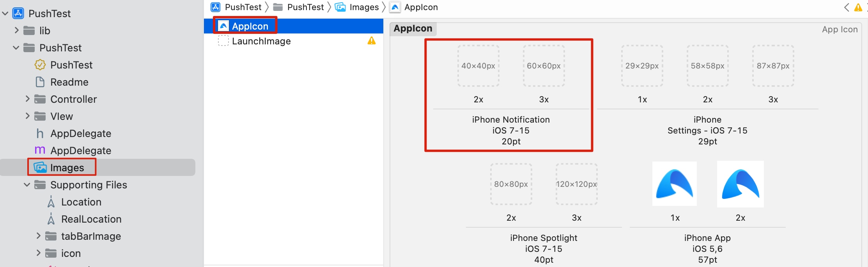Select the RealLocation GPX file
Image resolution: width=868 pixels, height=267 pixels.
pos(91,219)
